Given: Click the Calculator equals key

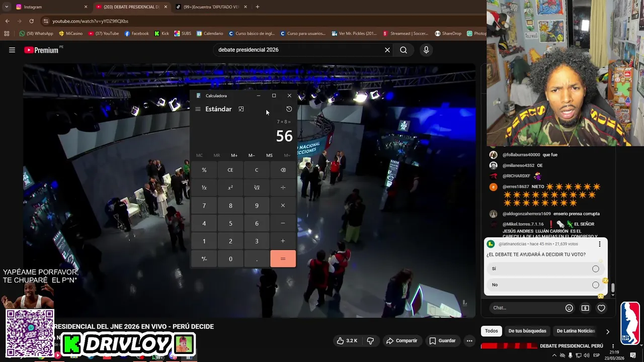Looking at the screenshot, I should (x=283, y=259).
